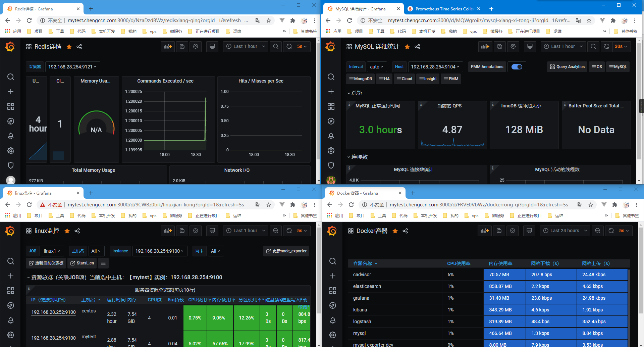The image size is (644, 347).
Task: Click 更新当前仪表板 button
Action: [x=46, y=263]
